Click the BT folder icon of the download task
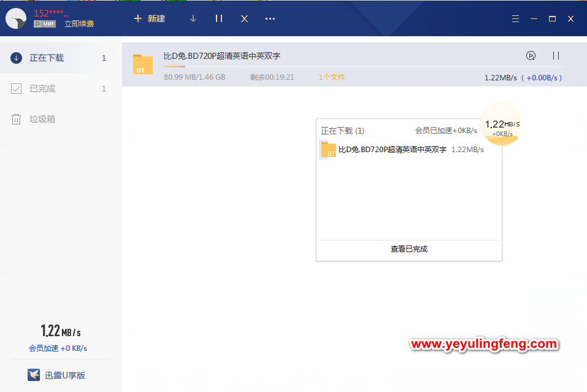The height and width of the screenshot is (392, 587). (x=143, y=64)
